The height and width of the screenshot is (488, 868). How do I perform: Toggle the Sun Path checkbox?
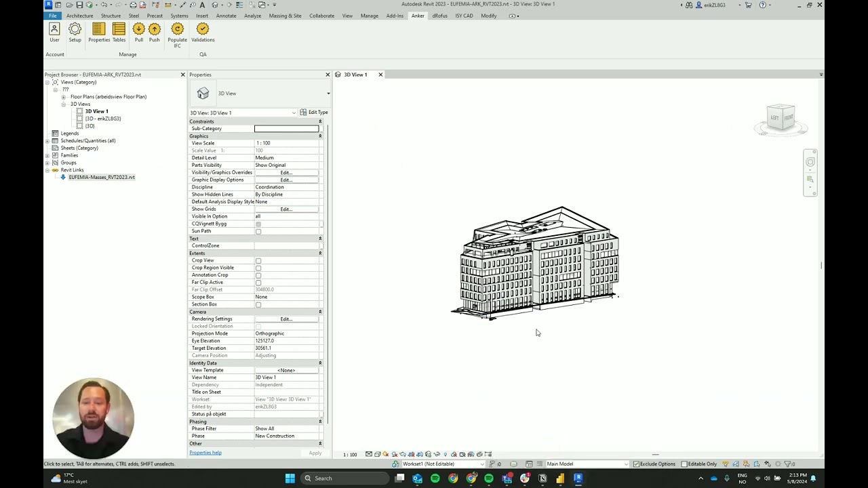258,231
